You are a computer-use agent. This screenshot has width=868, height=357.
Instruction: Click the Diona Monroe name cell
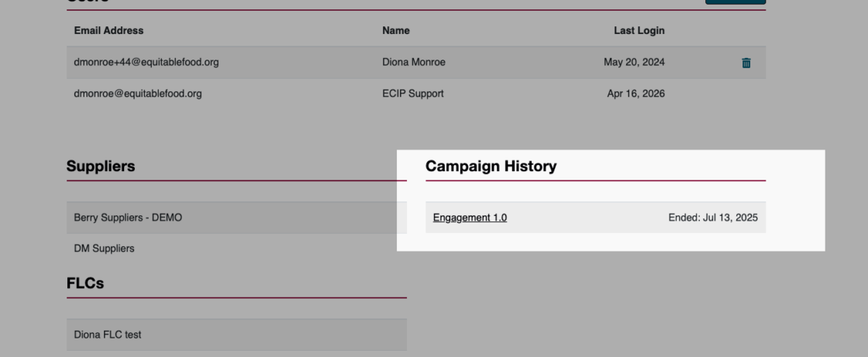coord(414,63)
